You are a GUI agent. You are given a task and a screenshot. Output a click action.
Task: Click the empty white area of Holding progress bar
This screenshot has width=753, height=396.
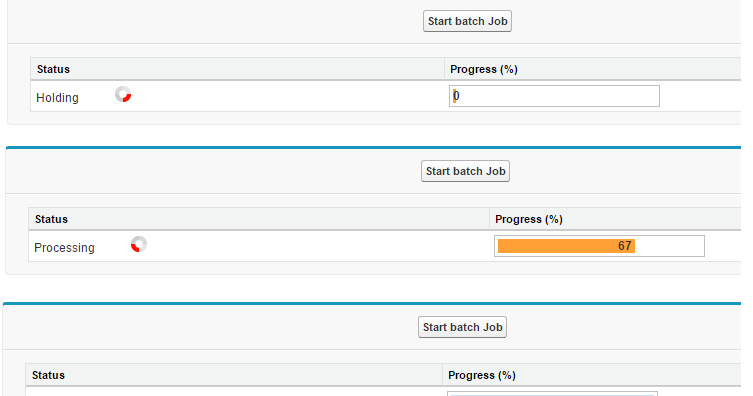tap(557, 96)
